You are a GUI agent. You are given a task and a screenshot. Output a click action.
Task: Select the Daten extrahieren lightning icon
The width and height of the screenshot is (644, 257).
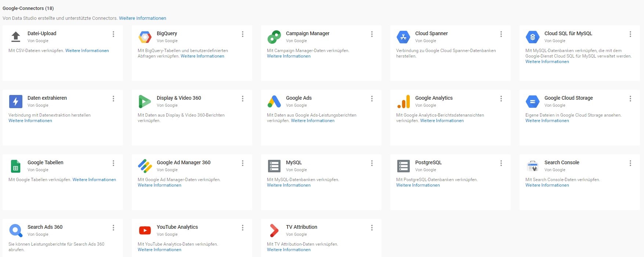click(x=15, y=102)
